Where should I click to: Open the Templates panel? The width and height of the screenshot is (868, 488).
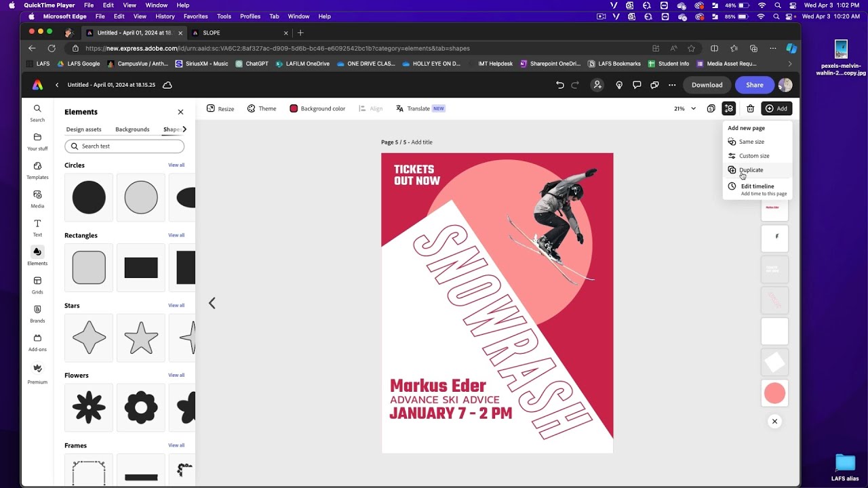tap(37, 170)
